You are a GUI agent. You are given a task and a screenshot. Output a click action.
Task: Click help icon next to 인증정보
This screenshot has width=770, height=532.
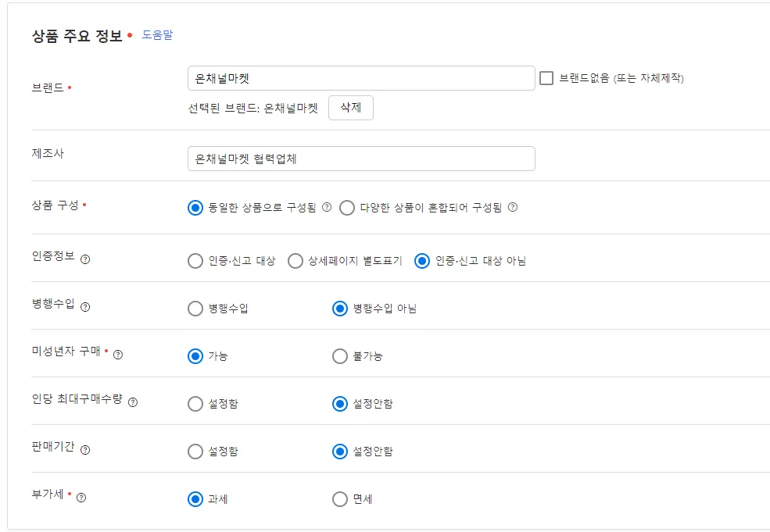(x=85, y=259)
